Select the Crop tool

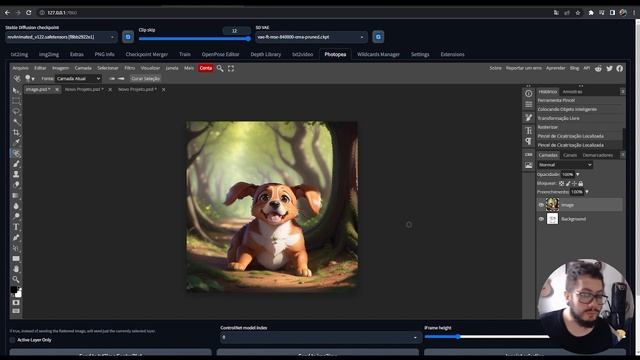16,132
